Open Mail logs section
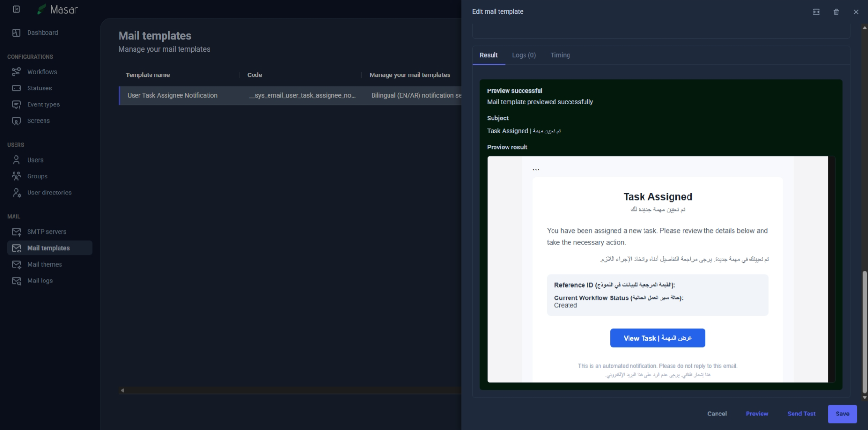868x430 pixels. [40, 281]
